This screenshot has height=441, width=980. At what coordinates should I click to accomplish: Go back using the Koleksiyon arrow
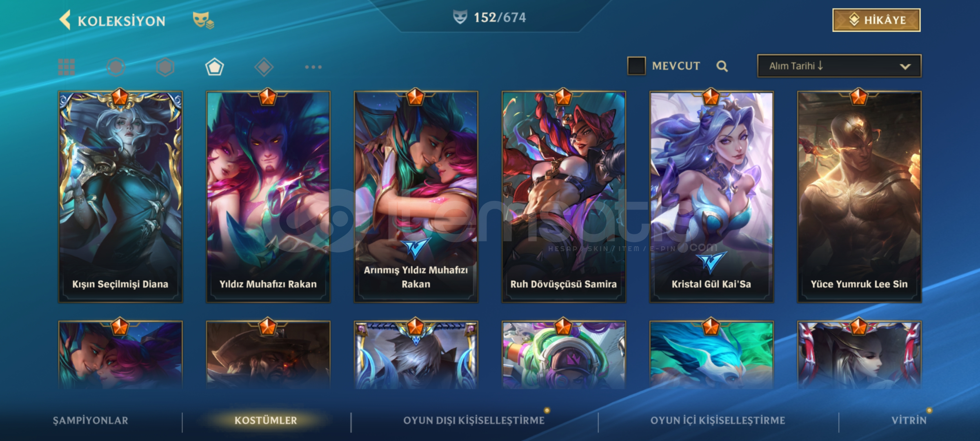[x=65, y=20]
